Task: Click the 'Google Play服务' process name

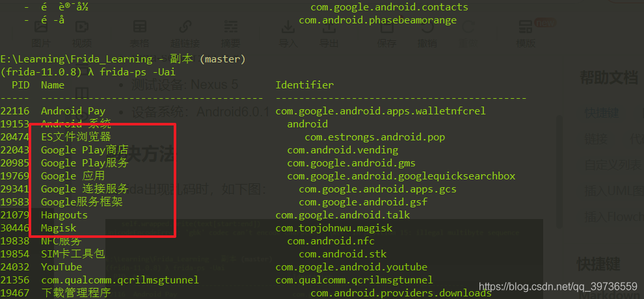Action: click(x=85, y=163)
